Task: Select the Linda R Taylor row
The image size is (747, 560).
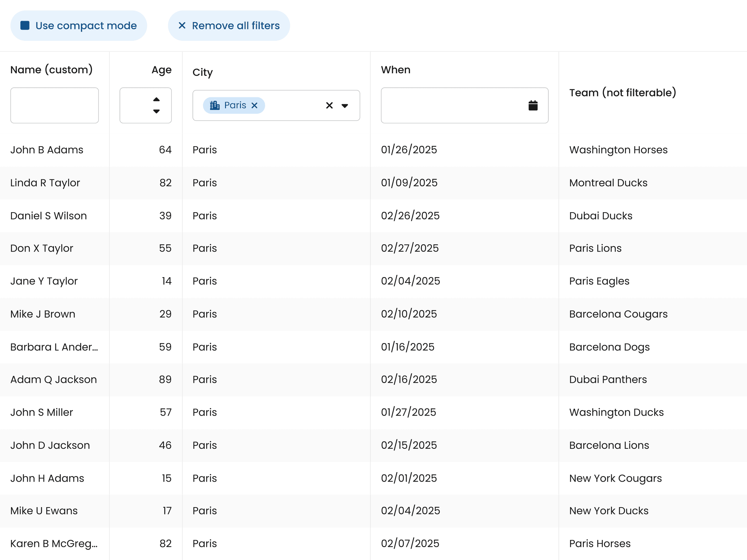Action: coord(45,183)
